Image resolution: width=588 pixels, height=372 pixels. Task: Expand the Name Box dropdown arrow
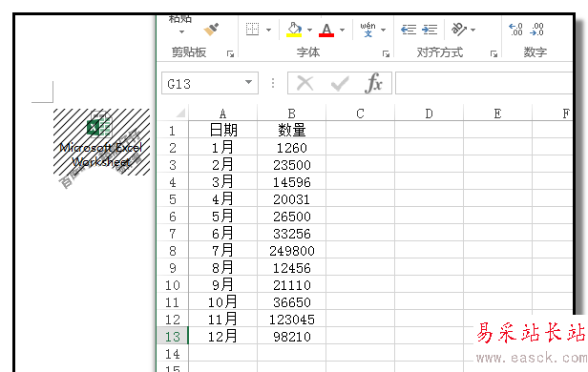pyautogui.click(x=248, y=82)
